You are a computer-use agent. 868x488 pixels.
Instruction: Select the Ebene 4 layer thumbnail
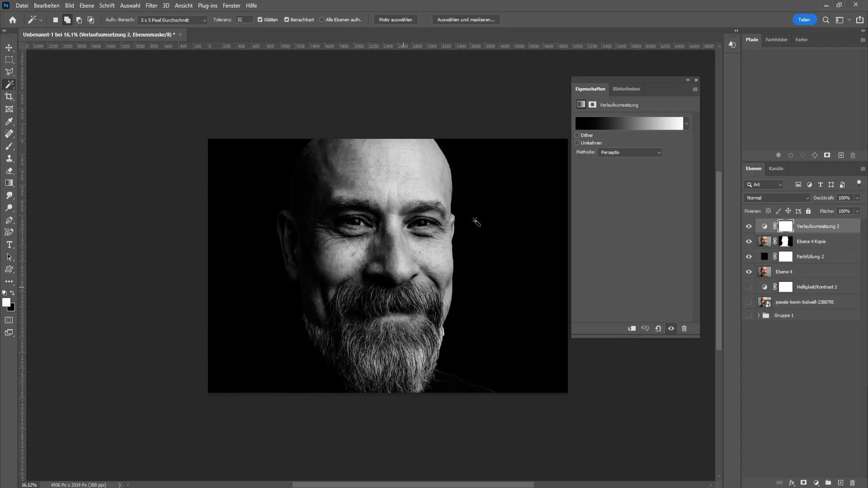tap(764, 272)
